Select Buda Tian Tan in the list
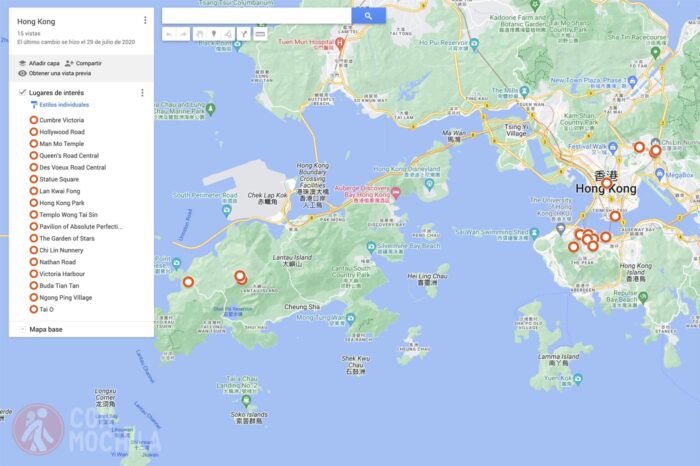 [x=59, y=286]
